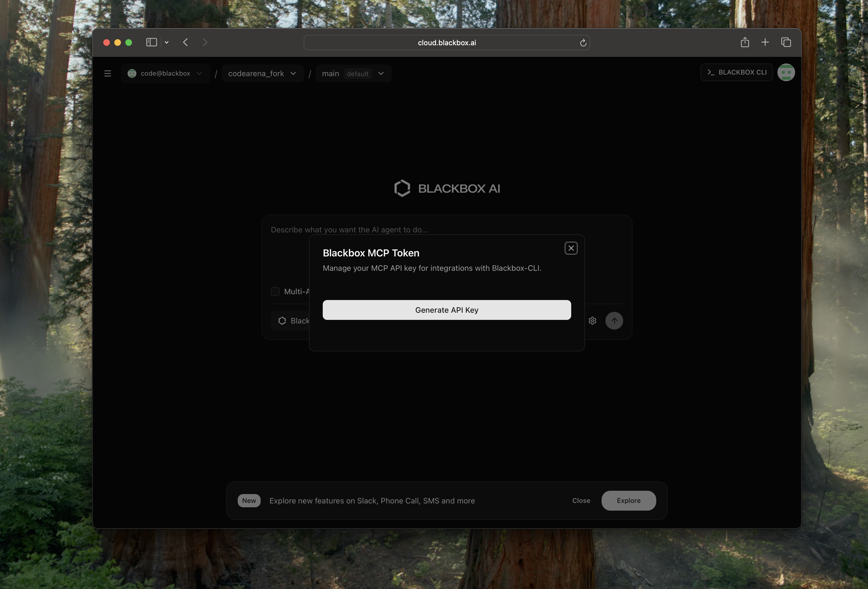Dismiss the banner with Close
This screenshot has width=868, height=589.
[x=581, y=500]
